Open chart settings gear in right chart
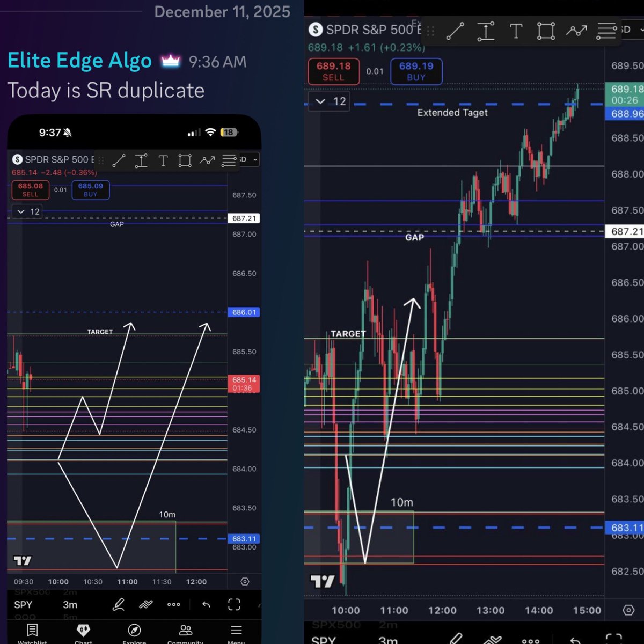644x644 pixels. [628, 610]
